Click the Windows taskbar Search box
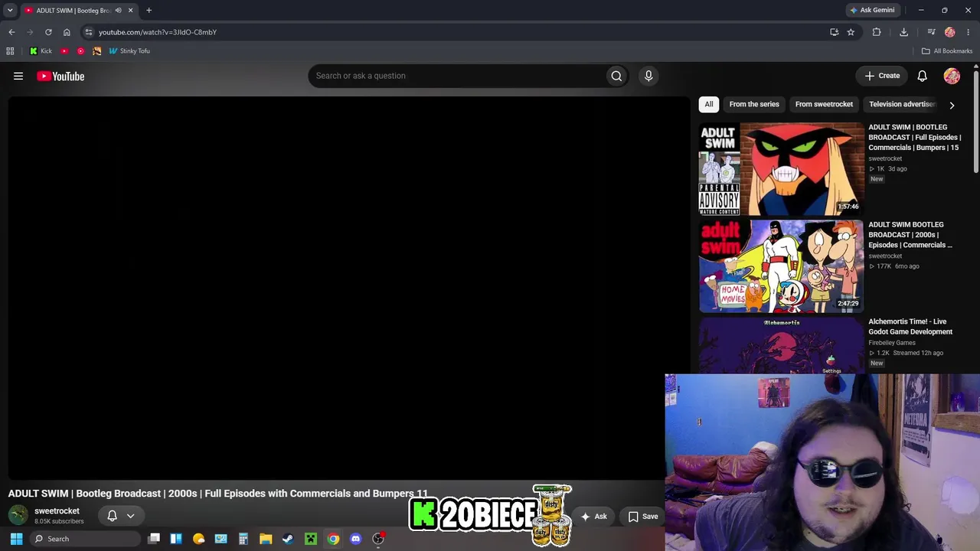Viewport: 980px width, 551px height. (x=84, y=539)
